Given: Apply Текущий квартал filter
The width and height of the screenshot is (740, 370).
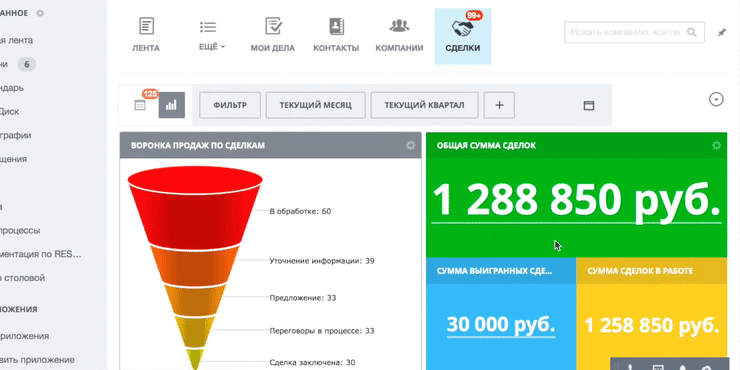Looking at the screenshot, I should [x=424, y=105].
